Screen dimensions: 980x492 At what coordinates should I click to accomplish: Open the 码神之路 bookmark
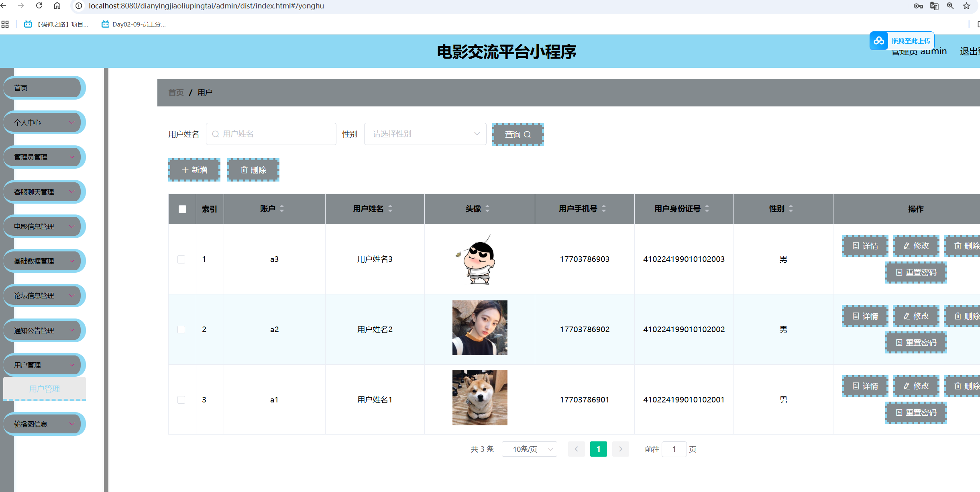tap(57, 24)
